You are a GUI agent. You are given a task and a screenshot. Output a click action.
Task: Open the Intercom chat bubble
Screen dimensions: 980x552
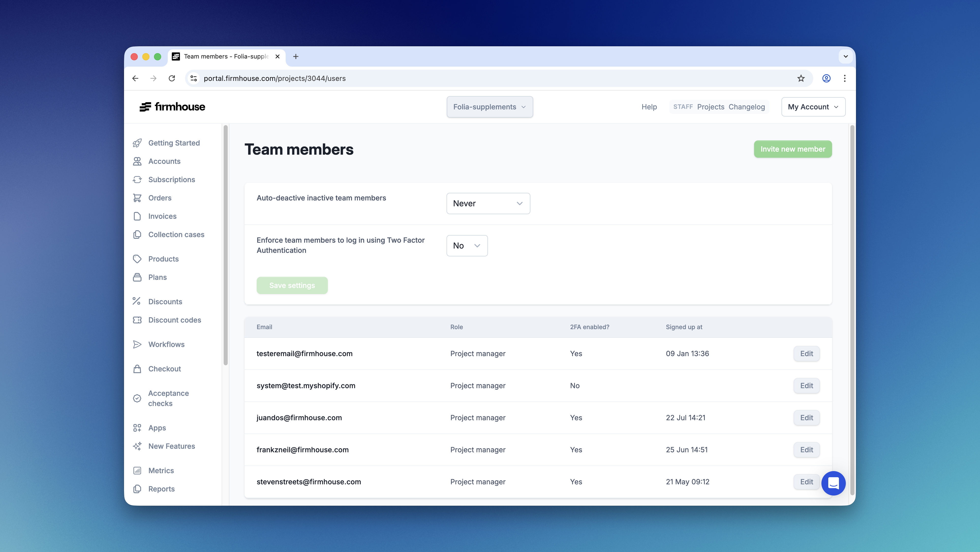tap(834, 483)
